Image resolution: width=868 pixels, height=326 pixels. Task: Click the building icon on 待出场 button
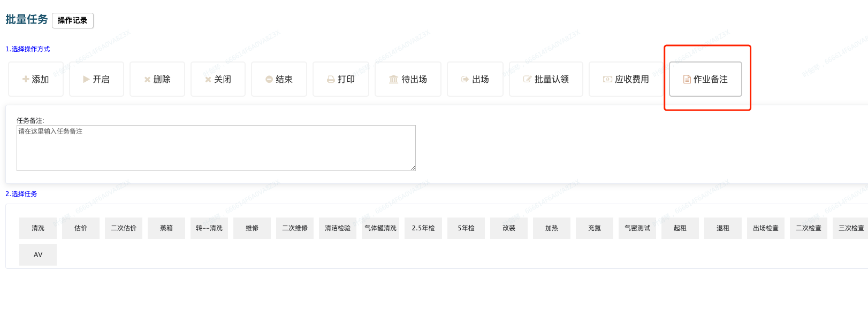tap(393, 80)
